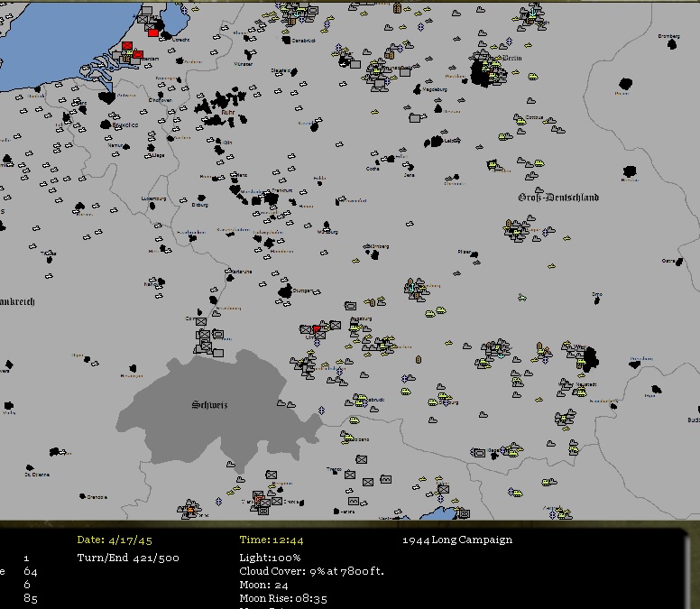Select the Ostrava city marker
This screenshot has width=700, height=609.
pos(679,262)
